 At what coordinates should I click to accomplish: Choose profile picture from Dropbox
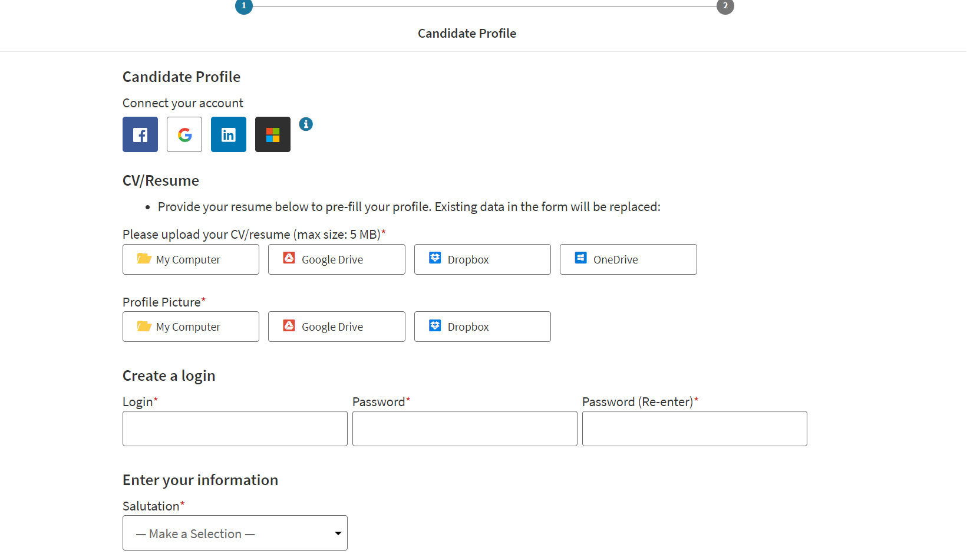pos(483,327)
